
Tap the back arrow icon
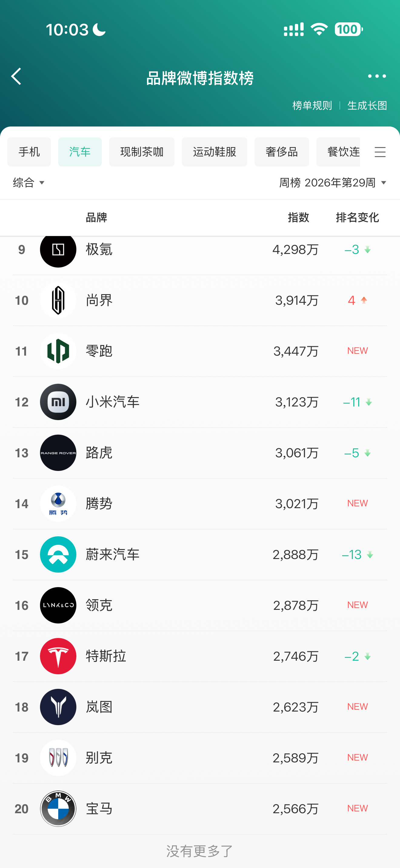16,76
